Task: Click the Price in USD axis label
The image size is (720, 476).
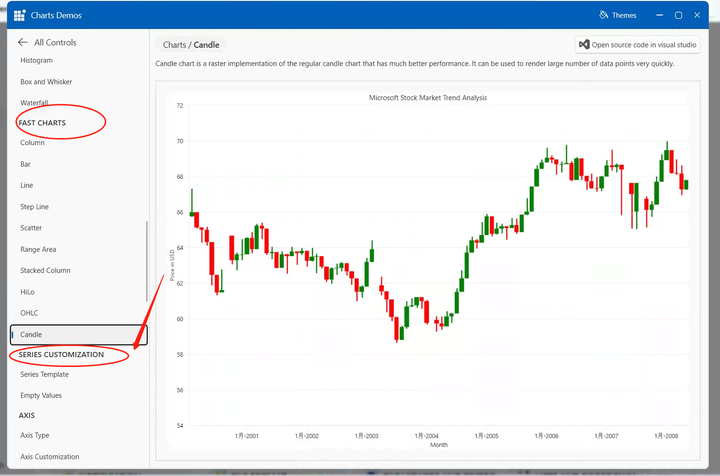Action: click(x=172, y=265)
